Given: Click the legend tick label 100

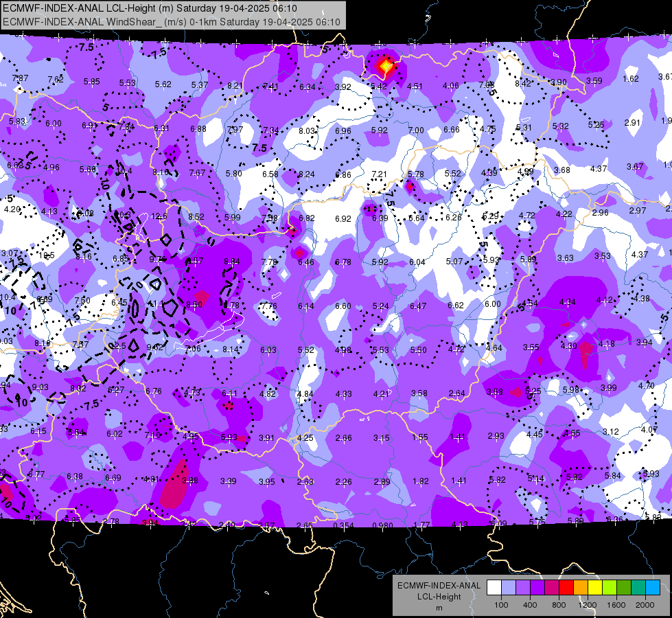Looking at the screenshot, I should coord(501,605).
